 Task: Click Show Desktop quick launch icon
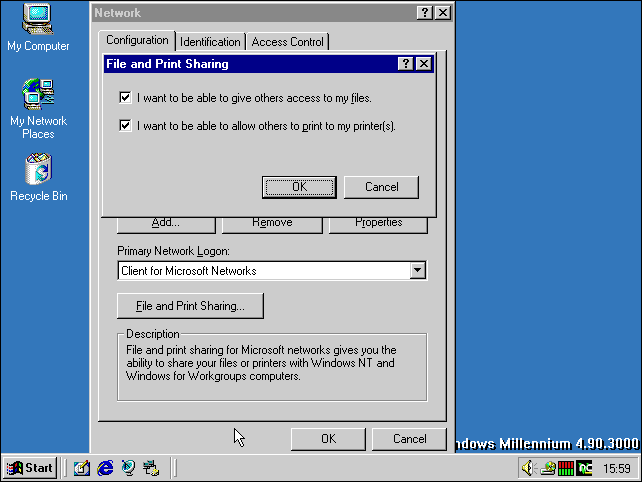click(x=82, y=468)
